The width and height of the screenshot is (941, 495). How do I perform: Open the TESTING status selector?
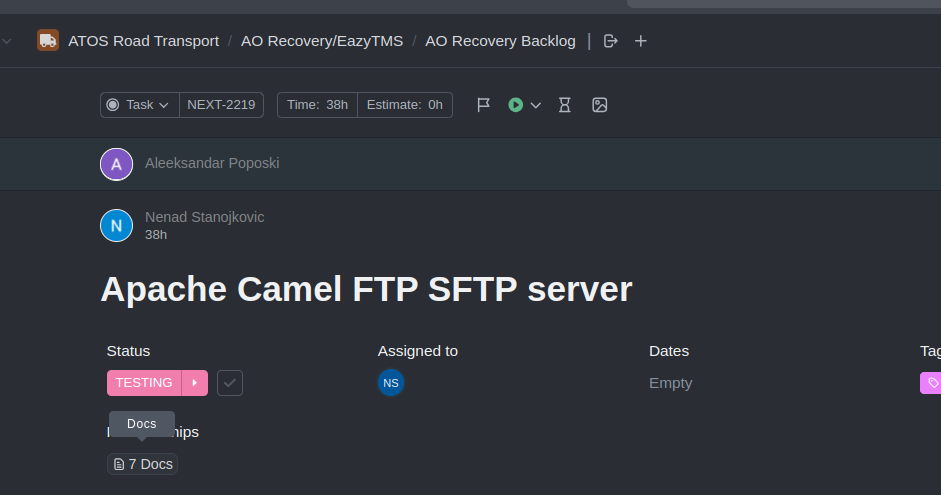[x=144, y=383]
